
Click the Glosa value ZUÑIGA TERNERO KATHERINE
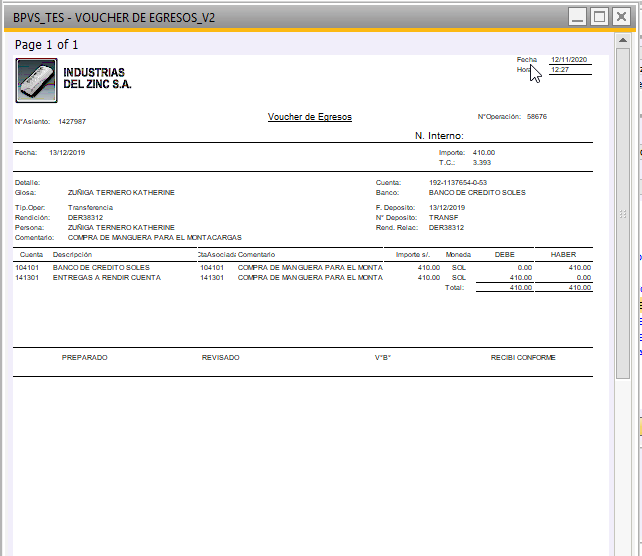click(121, 192)
